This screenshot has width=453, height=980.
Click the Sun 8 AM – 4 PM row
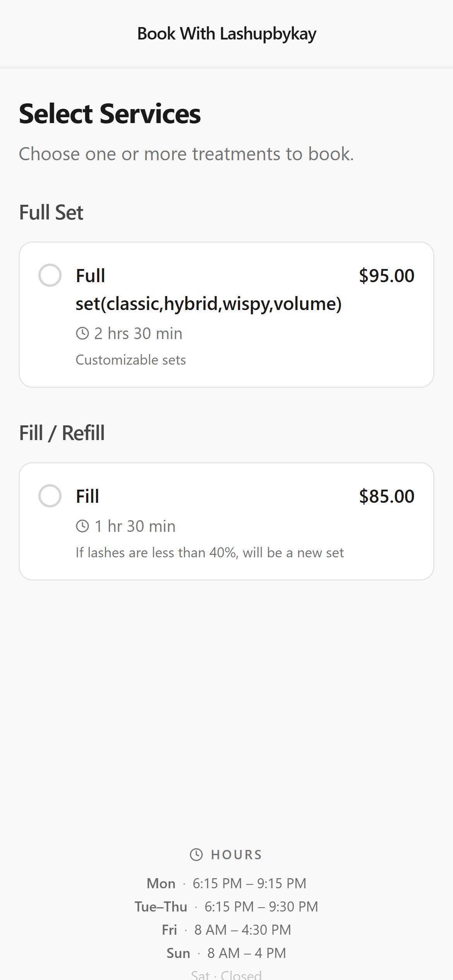tap(226, 953)
